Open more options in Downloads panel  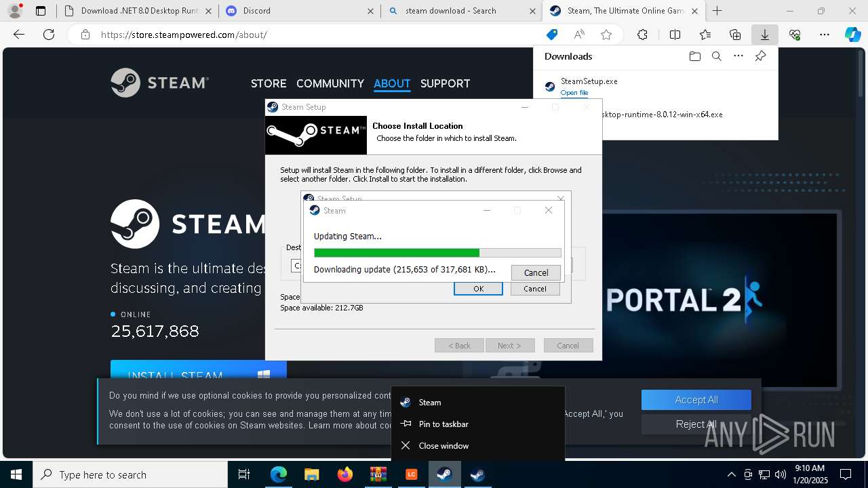tap(738, 56)
